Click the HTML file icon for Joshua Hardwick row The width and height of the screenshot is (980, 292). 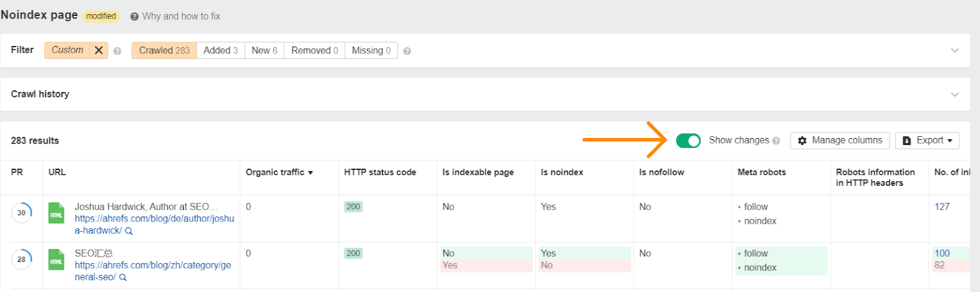[56, 213]
